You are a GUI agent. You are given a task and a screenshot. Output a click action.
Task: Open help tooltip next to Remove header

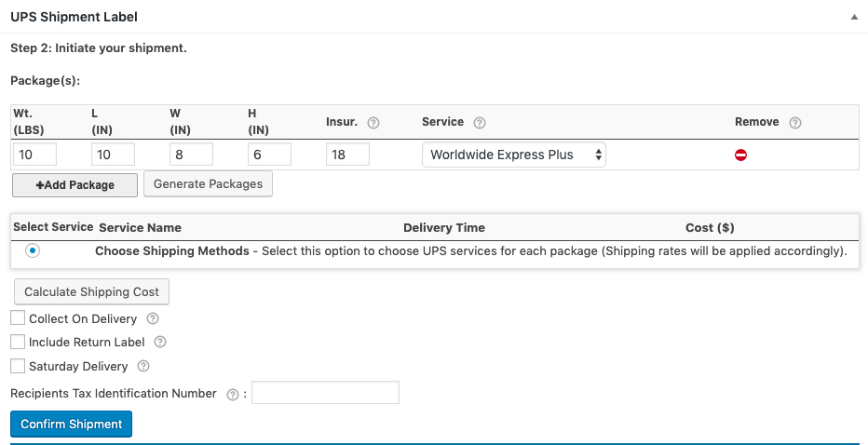(x=795, y=123)
